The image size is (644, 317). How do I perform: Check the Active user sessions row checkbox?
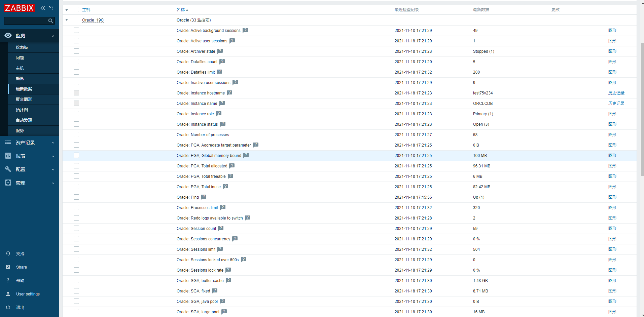(x=76, y=41)
